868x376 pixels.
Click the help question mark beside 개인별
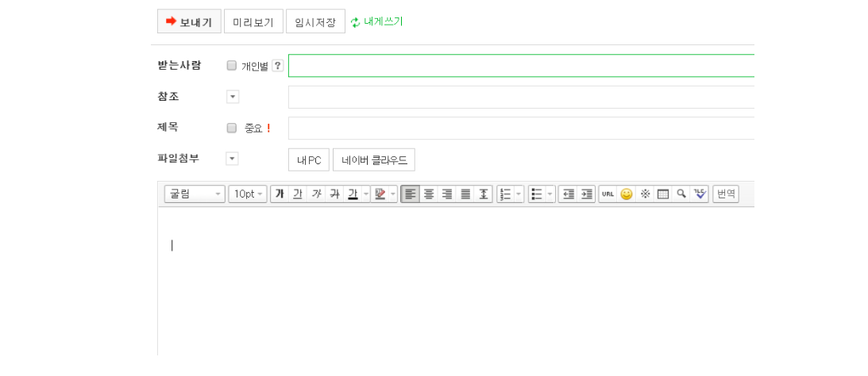pyautogui.click(x=278, y=66)
